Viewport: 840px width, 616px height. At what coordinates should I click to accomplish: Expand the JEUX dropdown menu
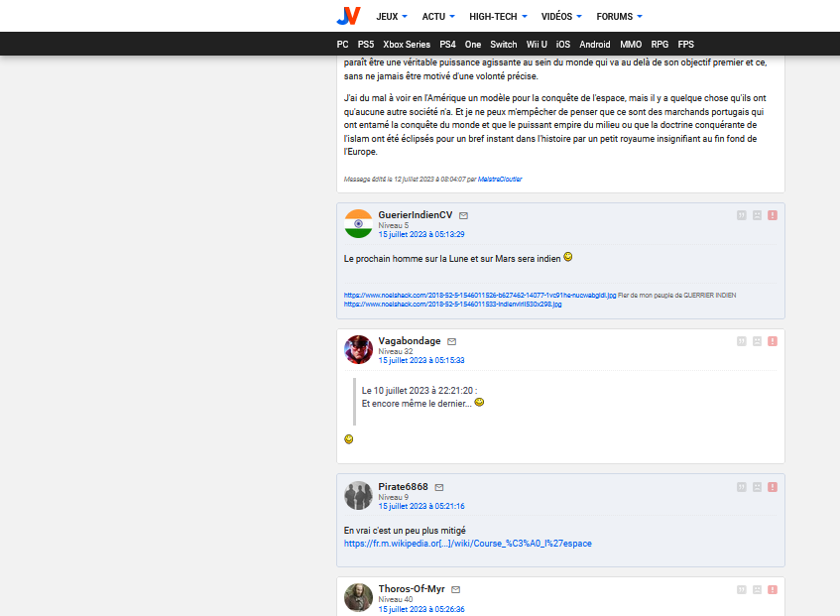[x=392, y=17]
